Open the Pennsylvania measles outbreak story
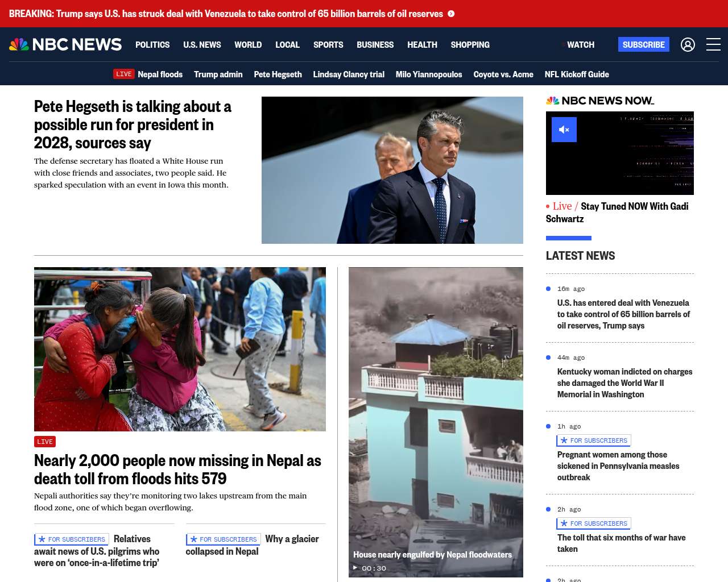Screen dimensions: 728x582 point(618,466)
